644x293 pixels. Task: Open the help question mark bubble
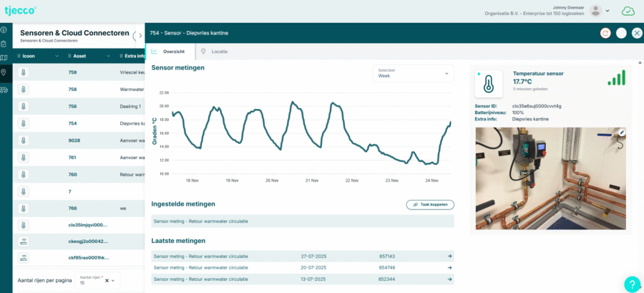tap(632, 284)
